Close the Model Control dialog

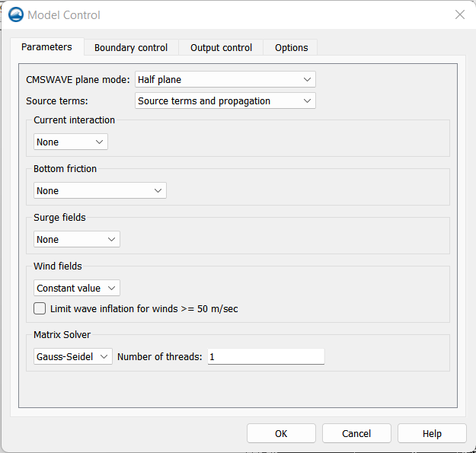click(x=459, y=14)
